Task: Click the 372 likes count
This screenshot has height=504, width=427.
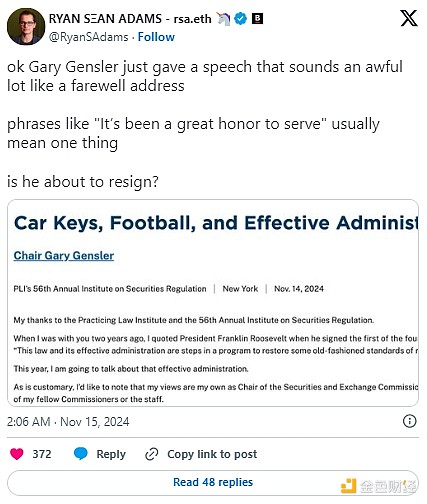Action: click(x=42, y=454)
